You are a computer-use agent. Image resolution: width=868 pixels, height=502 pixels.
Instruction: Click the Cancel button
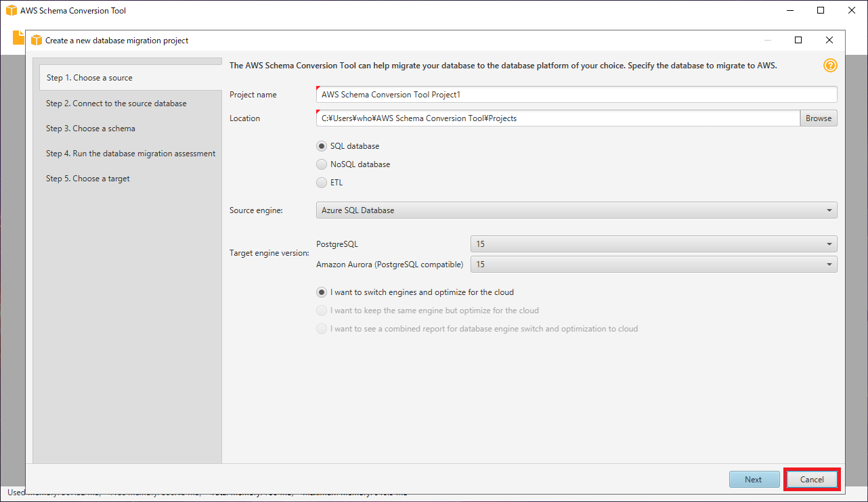pos(812,480)
